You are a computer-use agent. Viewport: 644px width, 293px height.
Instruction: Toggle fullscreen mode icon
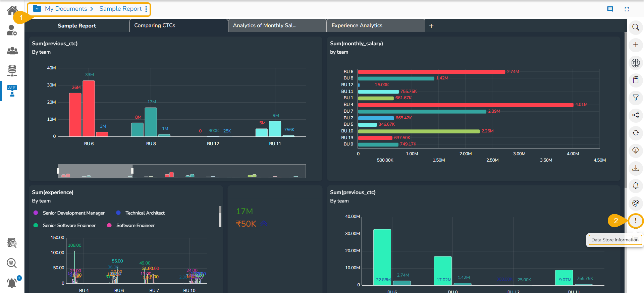coord(627,9)
